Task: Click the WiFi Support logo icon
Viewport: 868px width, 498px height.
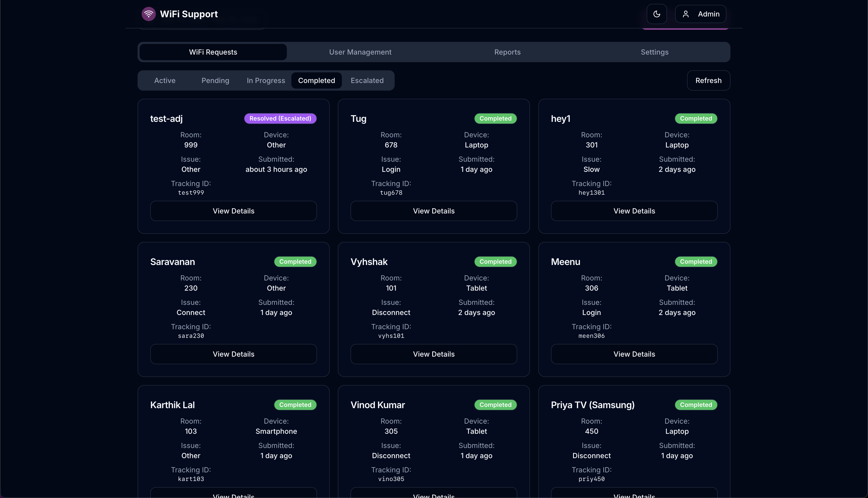Action: 148,14
